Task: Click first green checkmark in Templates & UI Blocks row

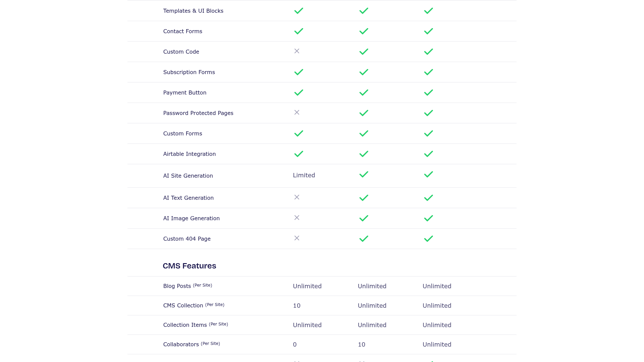Action: pos(299,11)
